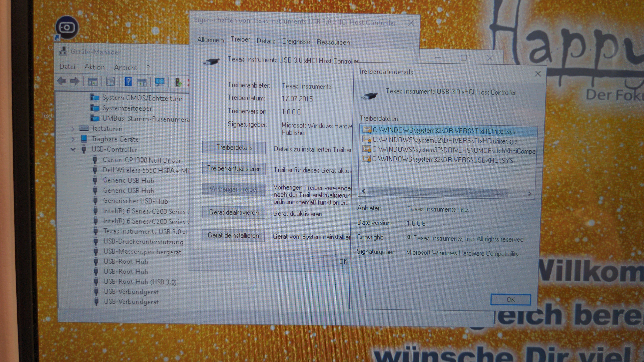644x362 pixels.
Task: Click the show/hide console tree icon
Action: [93, 82]
